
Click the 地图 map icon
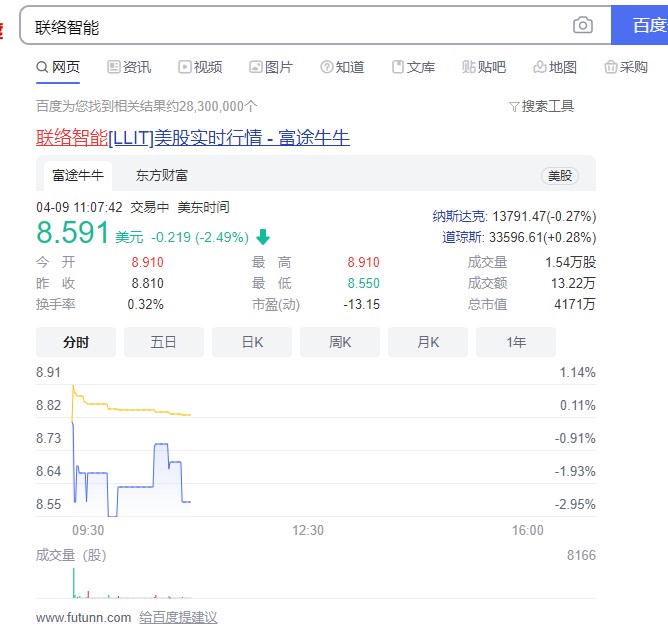click(x=540, y=68)
